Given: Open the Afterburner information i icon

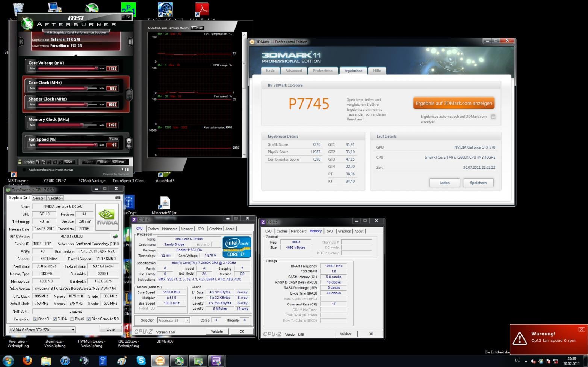Looking at the screenshot, I should (130, 42).
